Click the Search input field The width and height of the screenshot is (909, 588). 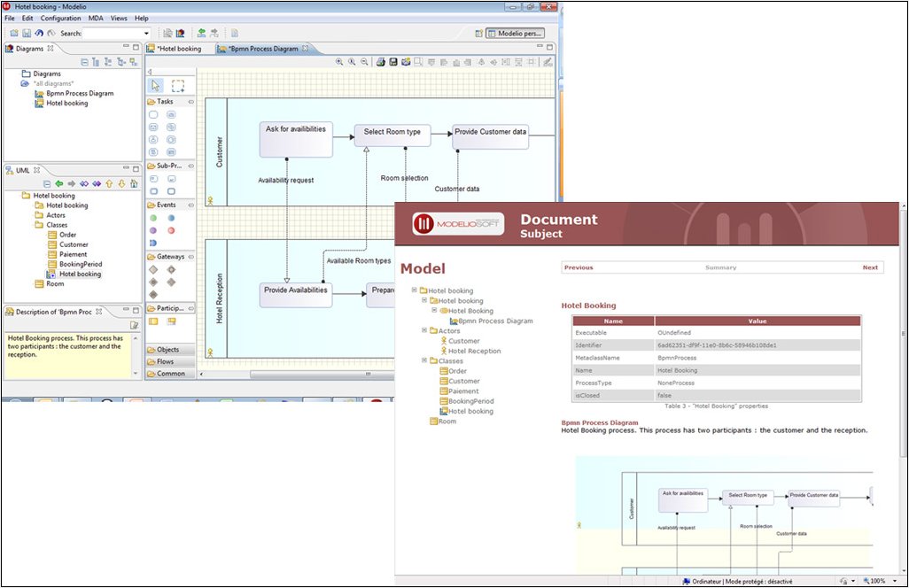(113, 34)
